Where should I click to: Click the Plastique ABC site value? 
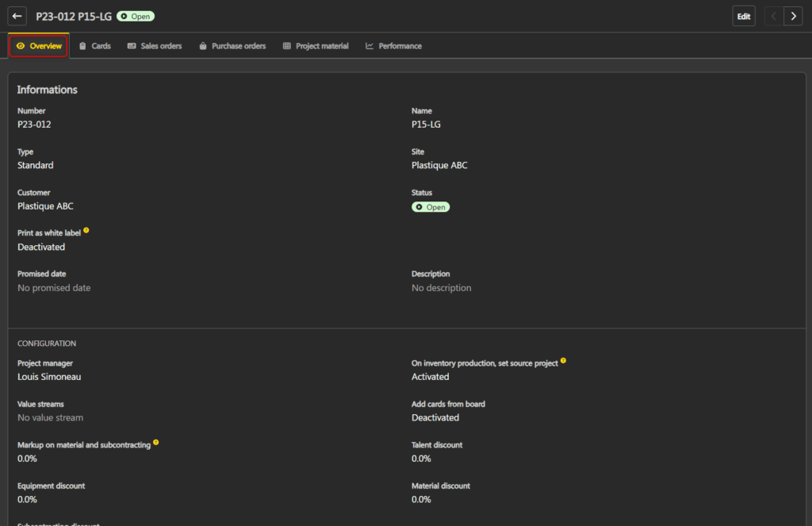(x=439, y=166)
